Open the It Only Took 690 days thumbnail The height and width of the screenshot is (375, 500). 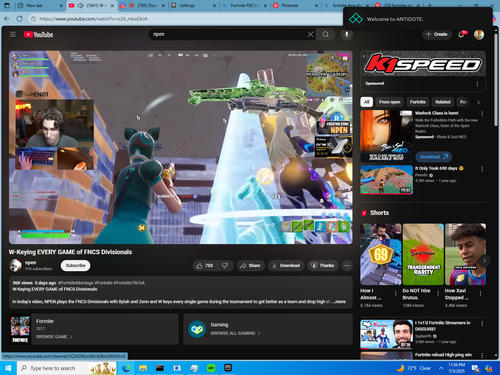click(386, 180)
